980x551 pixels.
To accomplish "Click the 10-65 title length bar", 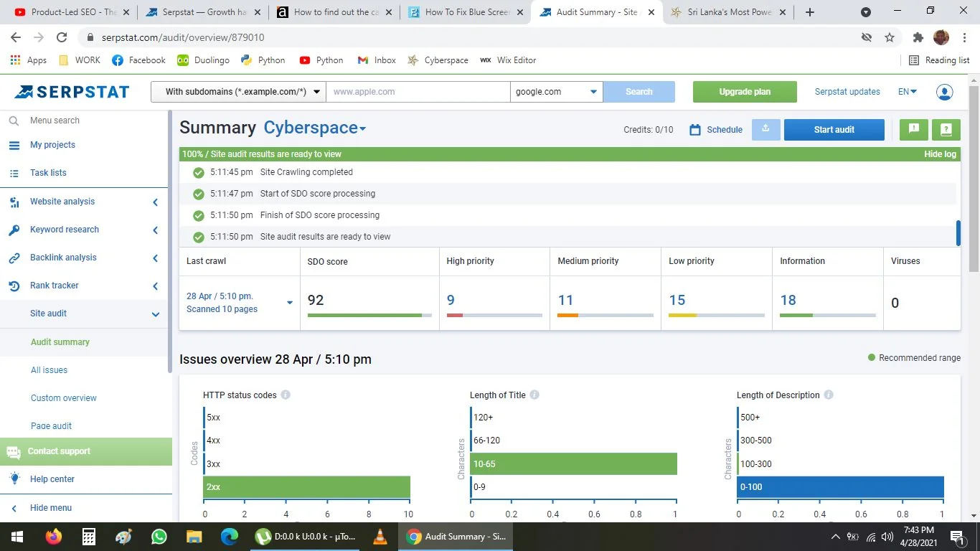I will [574, 464].
